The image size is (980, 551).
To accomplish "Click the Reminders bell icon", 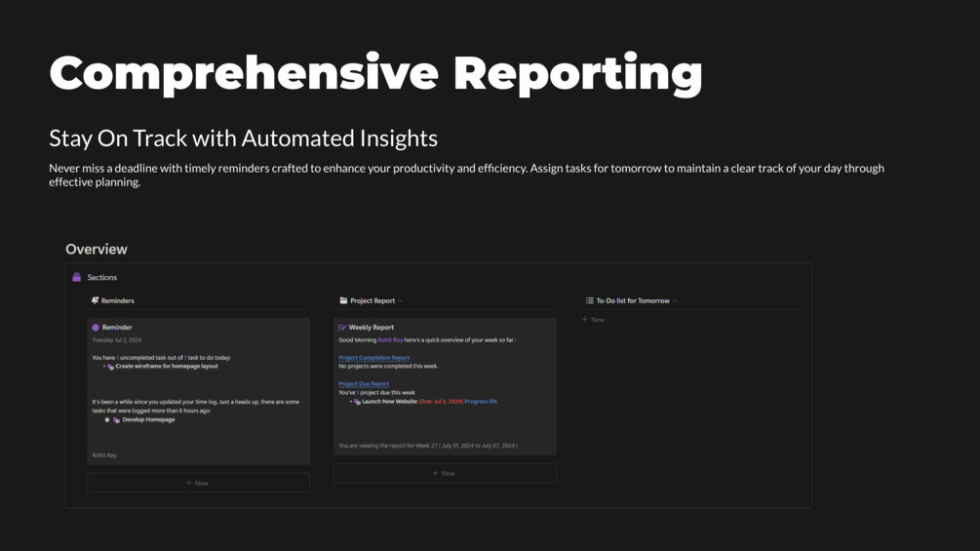I will coord(95,300).
